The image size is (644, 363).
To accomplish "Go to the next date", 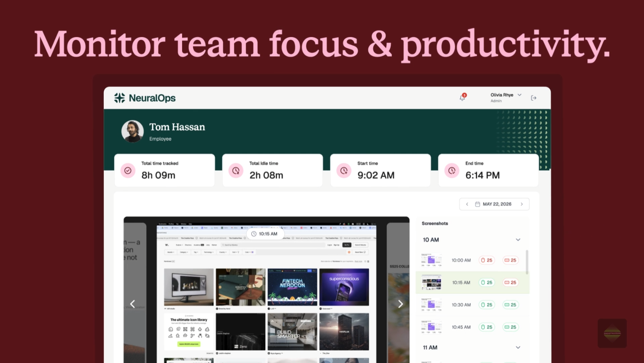I will 522,204.
